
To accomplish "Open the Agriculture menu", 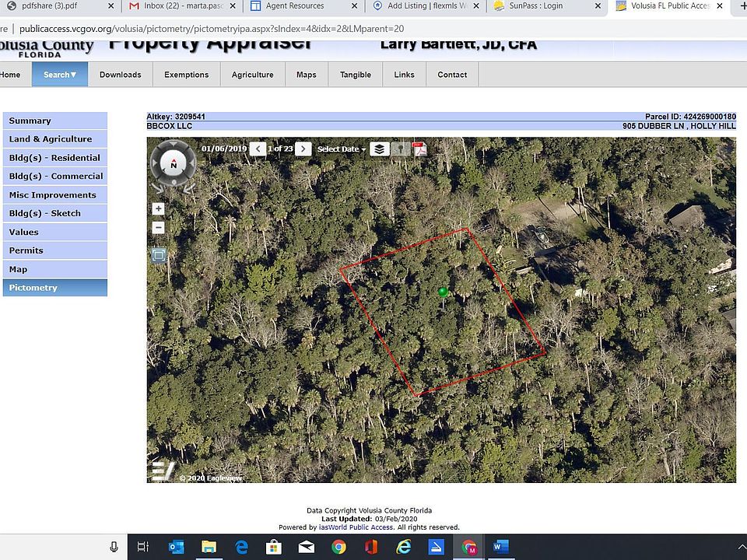I will point(252,75).
